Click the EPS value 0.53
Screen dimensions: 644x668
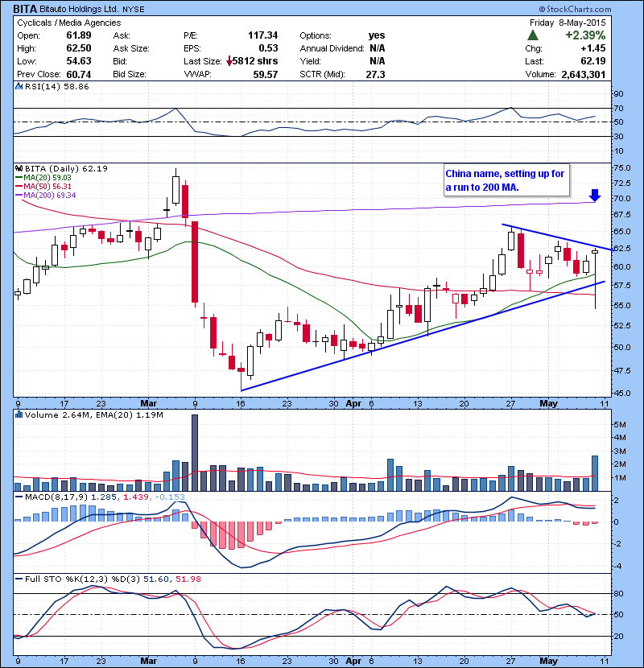tap(268, 48)
